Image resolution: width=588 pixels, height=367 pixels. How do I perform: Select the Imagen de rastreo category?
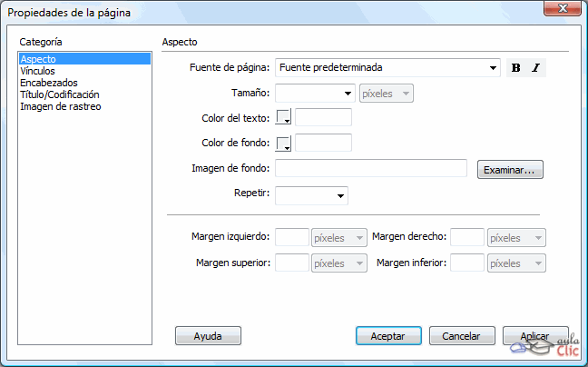(x=61, y=106)
